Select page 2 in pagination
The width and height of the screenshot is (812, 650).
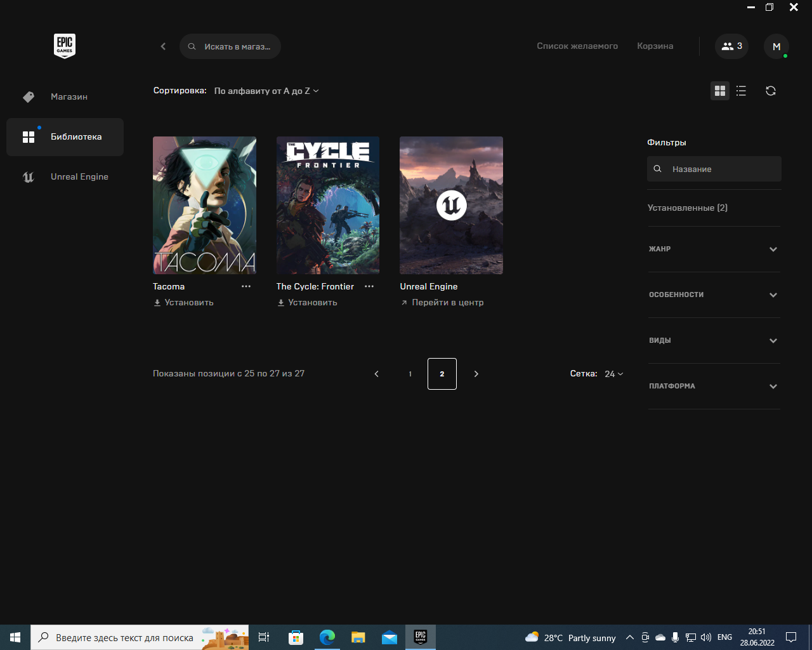pyautogui.click(x=442, y=374)
